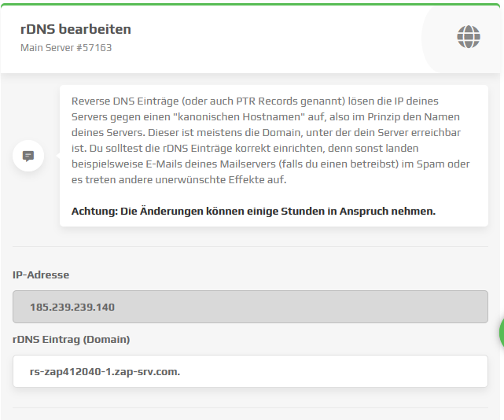Click the text "185.239.239.140"
This screenshot has height=420, width=504.
[x=72, y=307]
